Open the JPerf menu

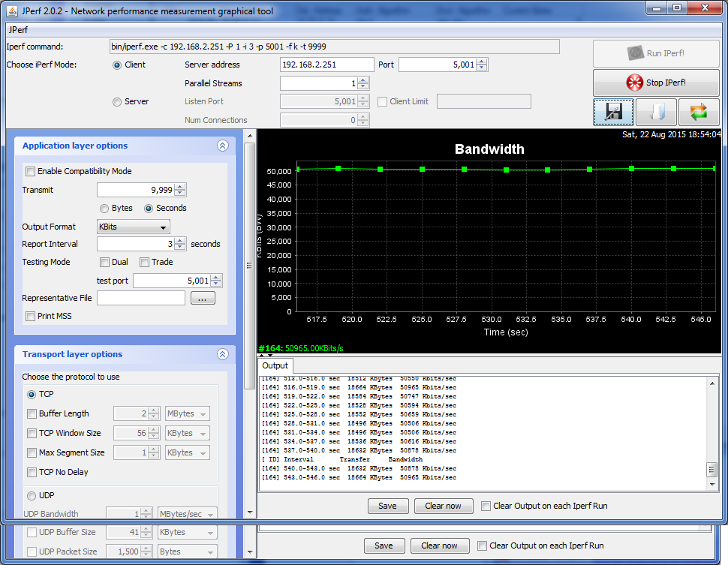tap(19, 30)
